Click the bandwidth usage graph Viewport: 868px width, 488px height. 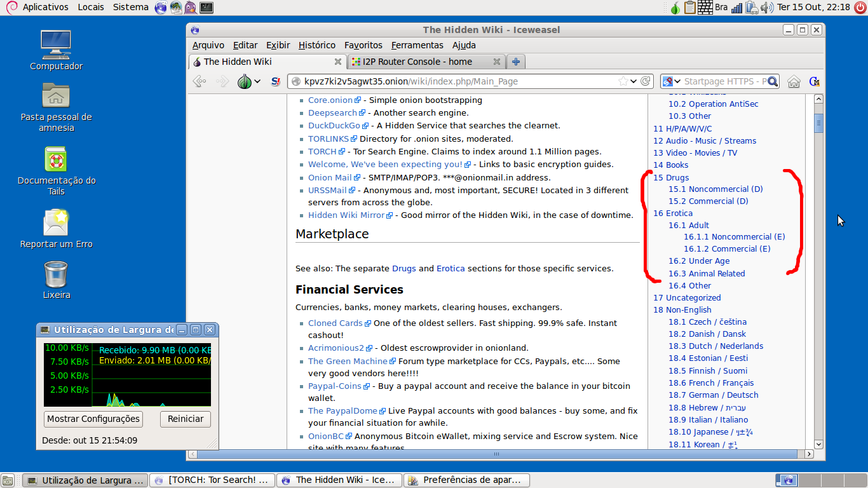(127, 374)
